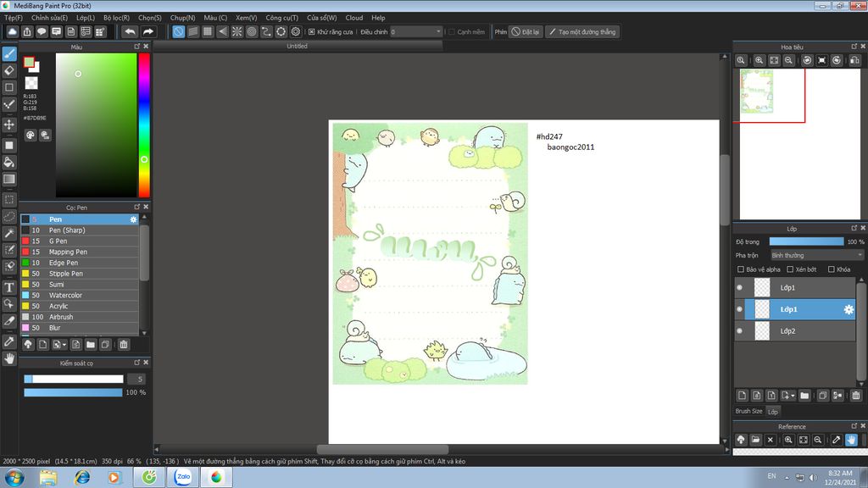Select the Text tool
This screenshot has height=488, width=868.
9,287
